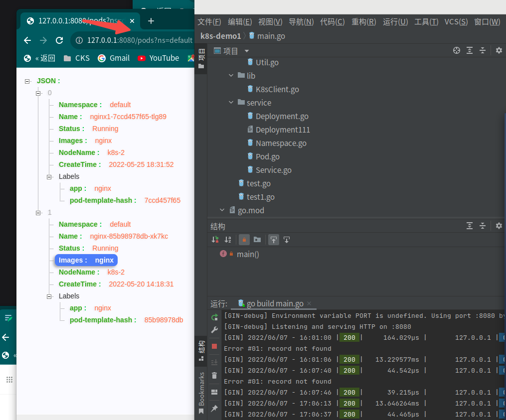The width and height of the screenshot is (506, 420).
Task: Toggle group-by-folder in the structure panel
Action: click(257, 240)
